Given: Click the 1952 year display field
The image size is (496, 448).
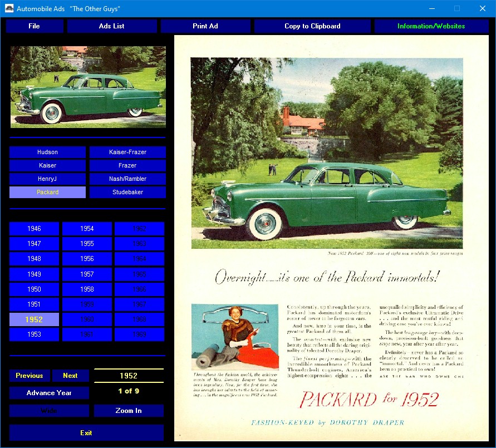Looking at the screenshot, I should click(x=129, y=376).
